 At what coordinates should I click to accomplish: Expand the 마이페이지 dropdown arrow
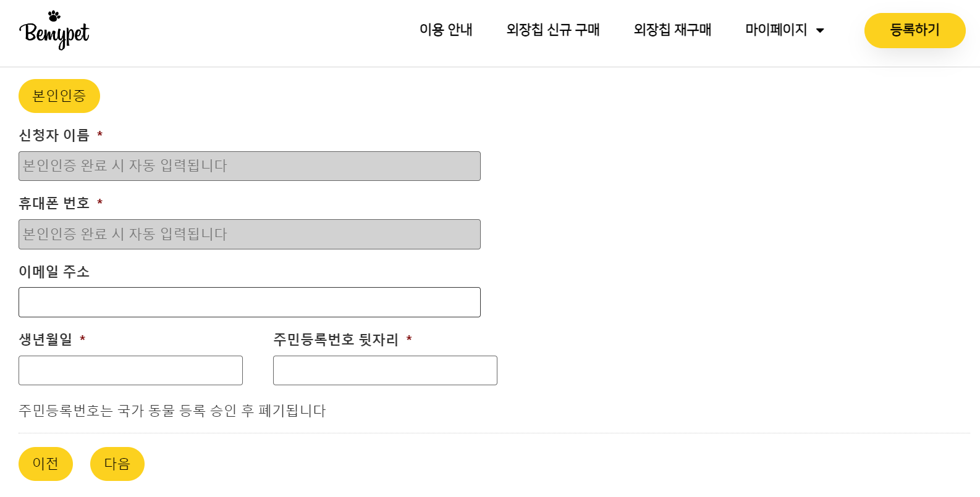pyautogui.click(x=821, y=30)
